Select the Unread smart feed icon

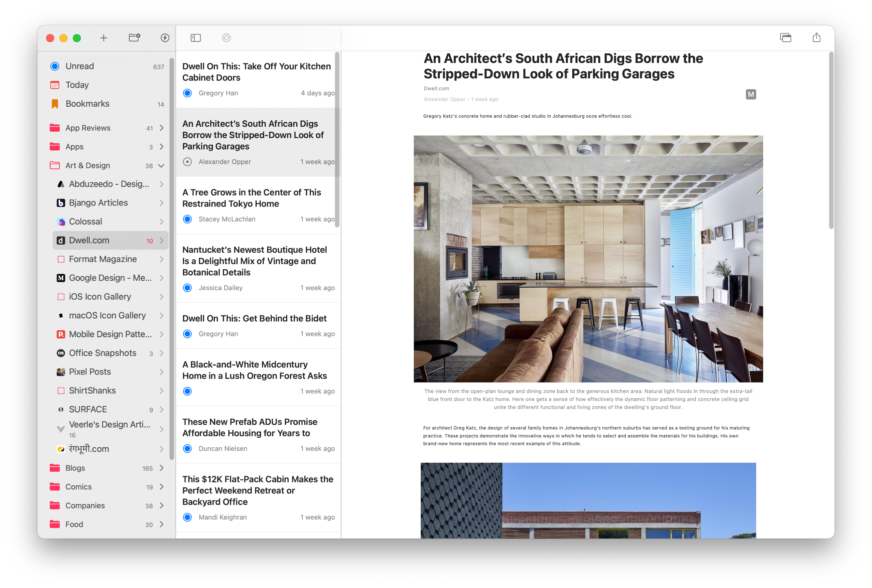point(55,66)
